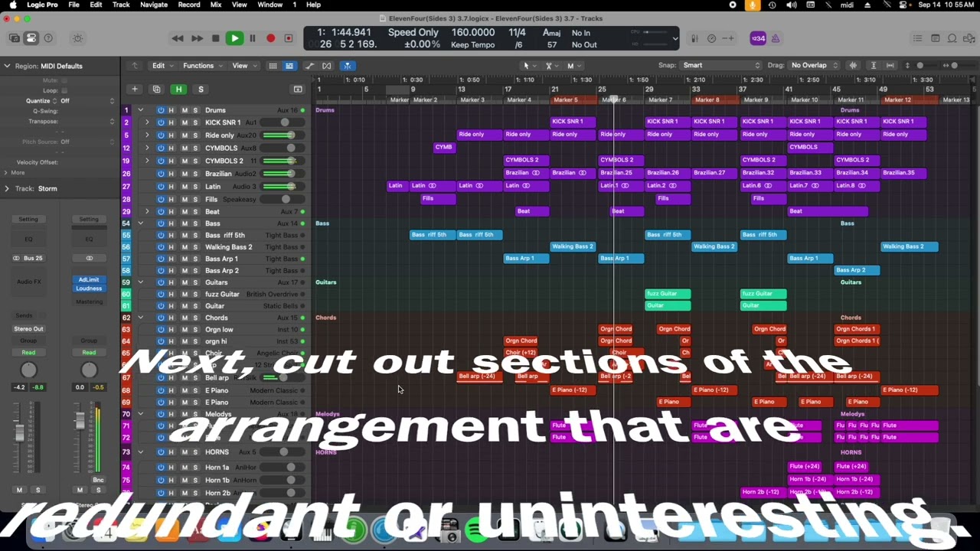Click the Record button in transport

pyautogui.click(x=270, y=38)
